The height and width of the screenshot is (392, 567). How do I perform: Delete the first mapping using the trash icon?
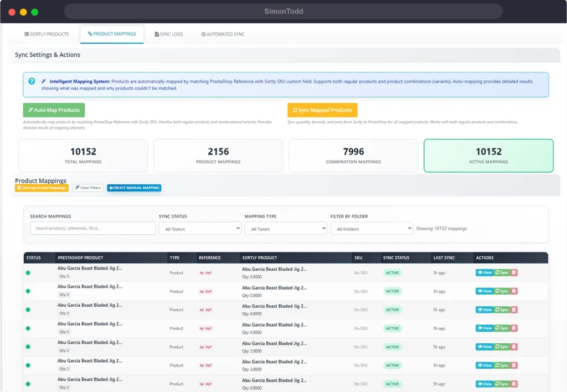tap(514, 272)
